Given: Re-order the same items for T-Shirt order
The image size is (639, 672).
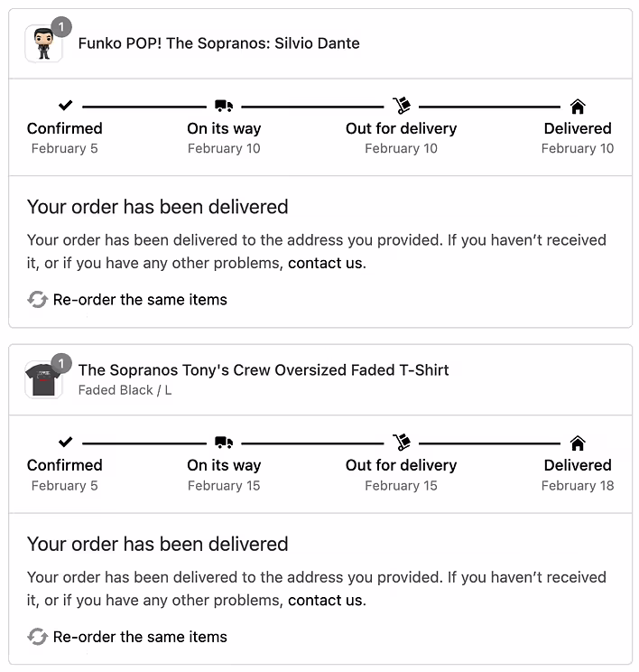Looking at the screenshot, I should click(x=140, y=637).
